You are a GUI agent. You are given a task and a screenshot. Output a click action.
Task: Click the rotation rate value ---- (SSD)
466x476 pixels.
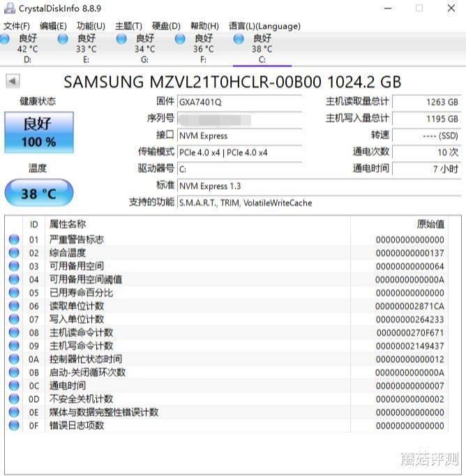(426, 135)
